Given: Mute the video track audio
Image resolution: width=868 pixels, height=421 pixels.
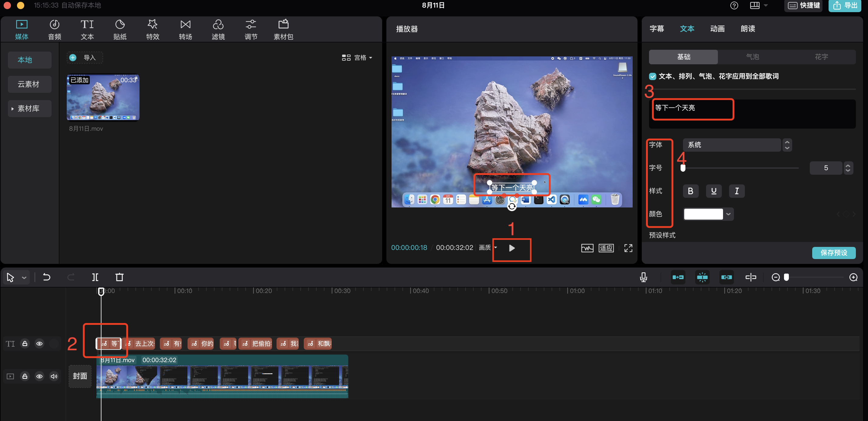Looking at the screenshot, I should point(54,376).
